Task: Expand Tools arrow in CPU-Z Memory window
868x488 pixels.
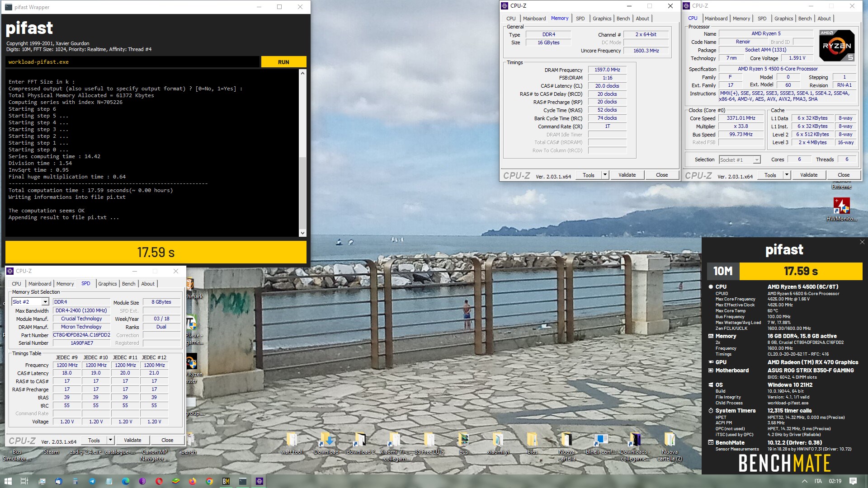Action: point(605,175)
